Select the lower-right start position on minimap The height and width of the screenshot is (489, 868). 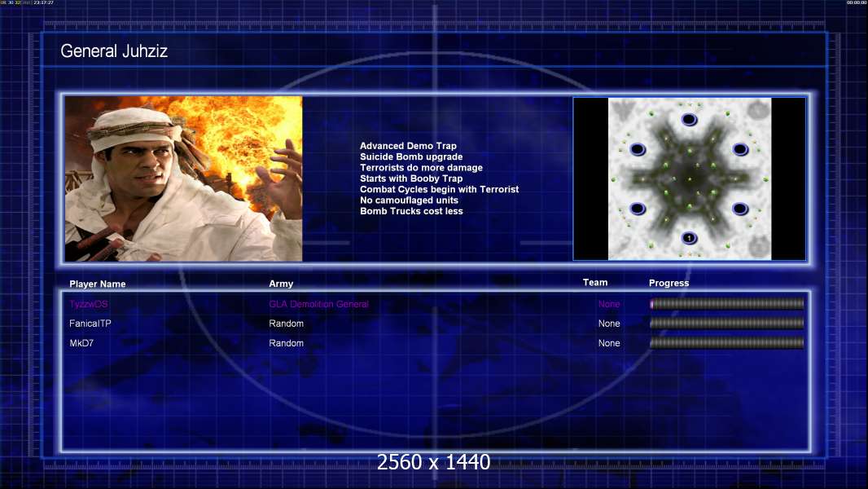point(740,209)
